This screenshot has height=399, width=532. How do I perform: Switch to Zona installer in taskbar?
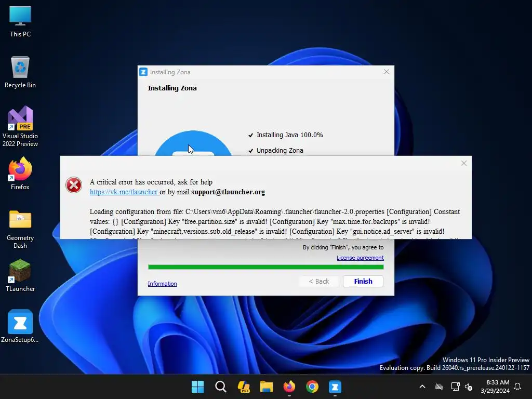335,387
